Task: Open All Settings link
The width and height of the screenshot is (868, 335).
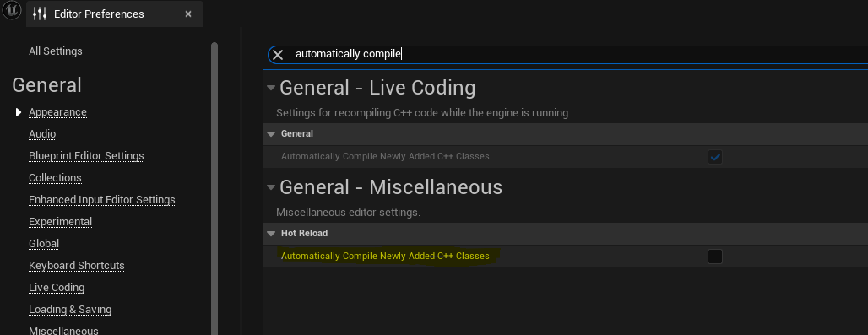Action: [x=56, y=51]
